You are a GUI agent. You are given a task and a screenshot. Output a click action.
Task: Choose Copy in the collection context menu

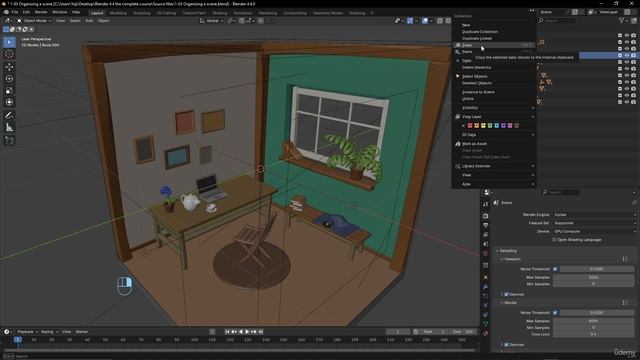[x=494, y=45]
